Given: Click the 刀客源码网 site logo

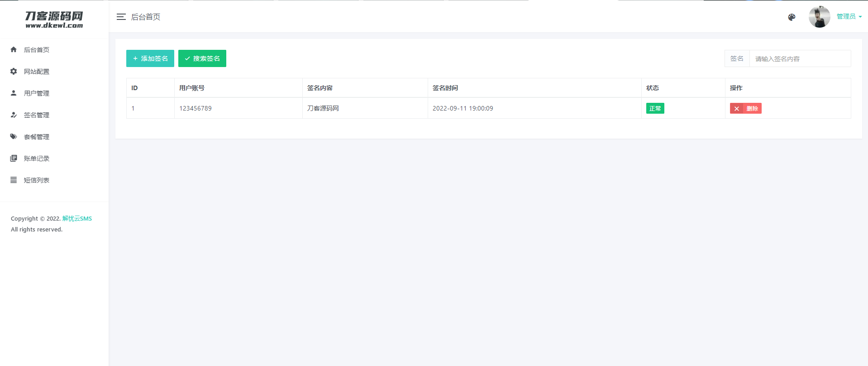Looking at the screenshot, I should (54, 19).
